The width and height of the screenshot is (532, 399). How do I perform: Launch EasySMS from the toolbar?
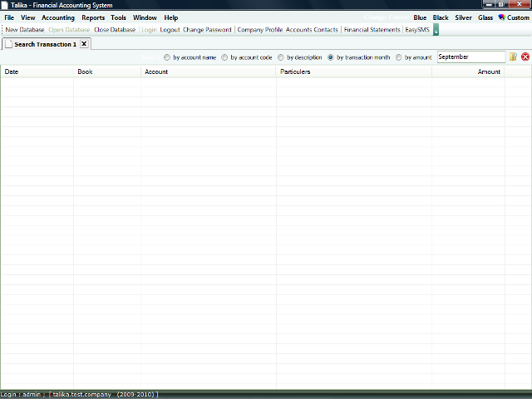tap(417, 30)
